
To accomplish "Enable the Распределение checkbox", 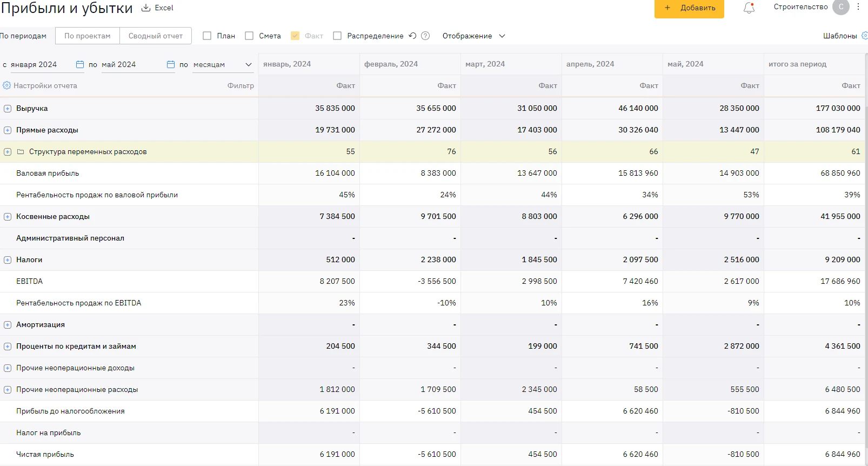I will coord(337,36).
